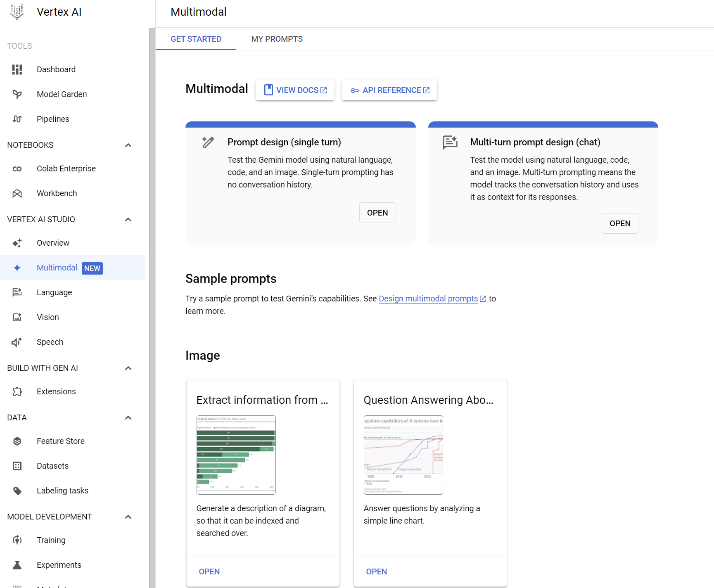The height and width of the screenshot is (588, 714).
Task: Click the Question Answering line chart thumbnail
Action: [x=403, y=455]
